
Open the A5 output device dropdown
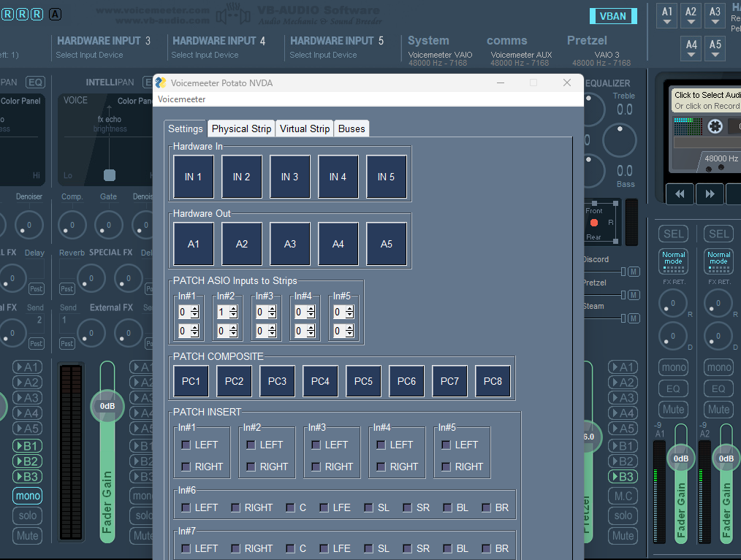tap(715, 49)
